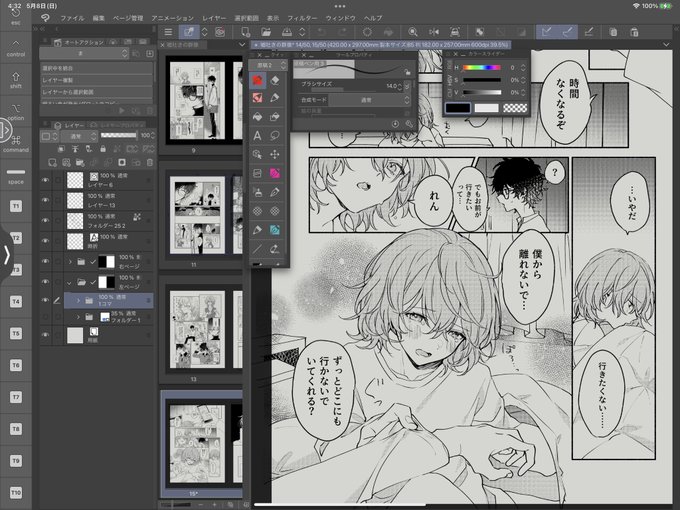680x510 pixels.
Task: Select the Move layer tool (four-arrow icon)
Action: click(x=275, y=154)
